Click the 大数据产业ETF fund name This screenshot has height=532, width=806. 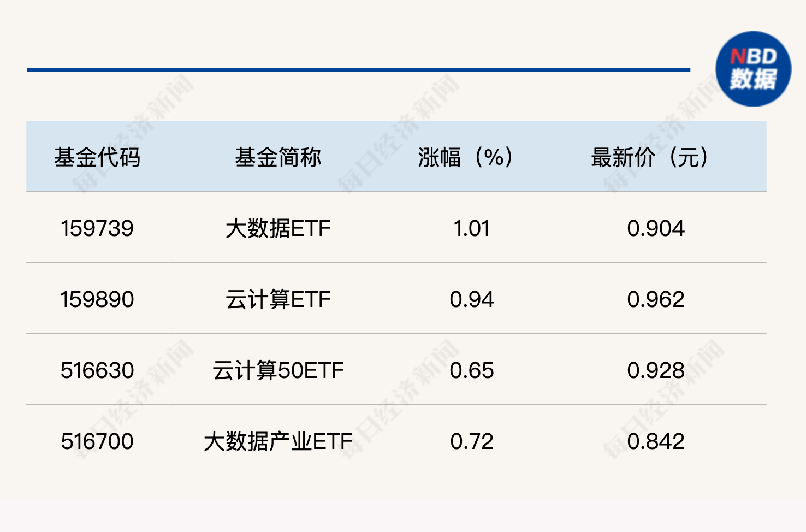[x=278, y=441]
